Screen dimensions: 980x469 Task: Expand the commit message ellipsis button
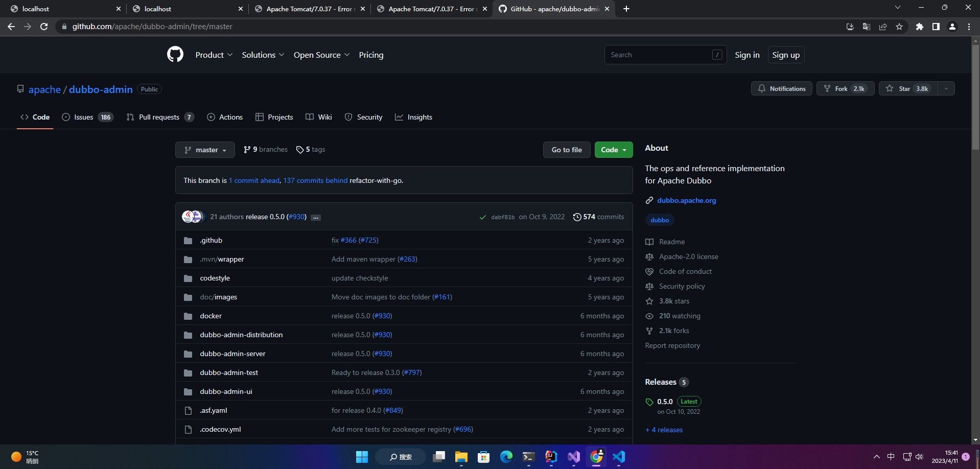point(316,218)
